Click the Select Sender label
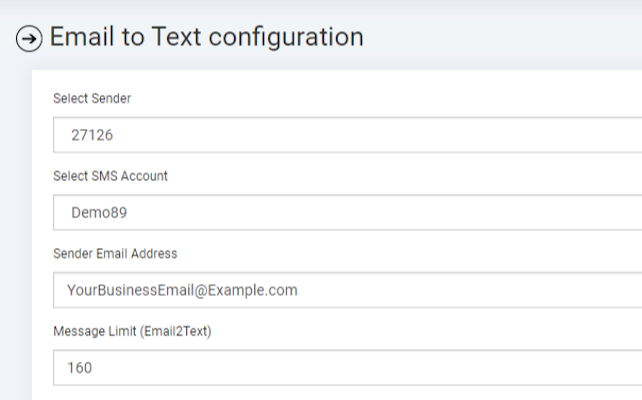Screen dimensions: 642x400 click(92, 98)
